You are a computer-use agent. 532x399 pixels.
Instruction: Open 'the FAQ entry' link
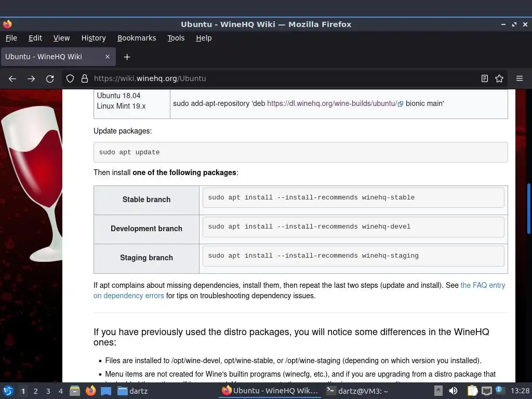coord(483,285)
